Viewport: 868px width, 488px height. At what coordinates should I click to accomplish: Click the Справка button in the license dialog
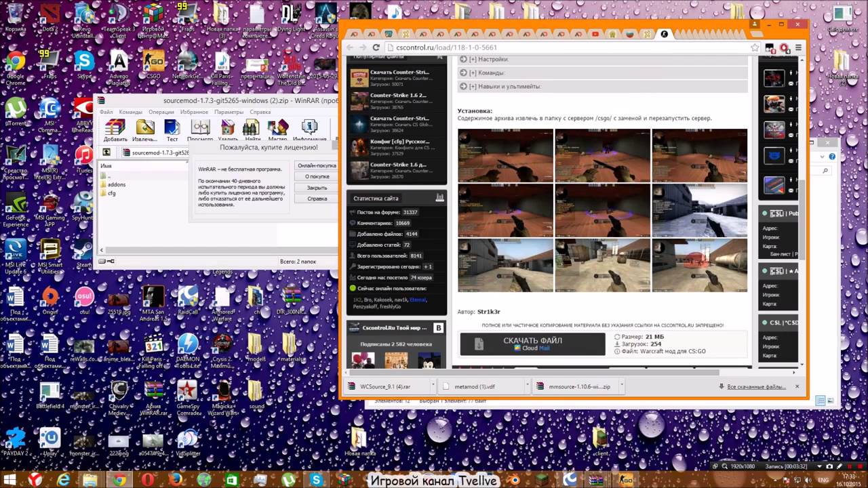pyautogui.click(x=316, y=199)
